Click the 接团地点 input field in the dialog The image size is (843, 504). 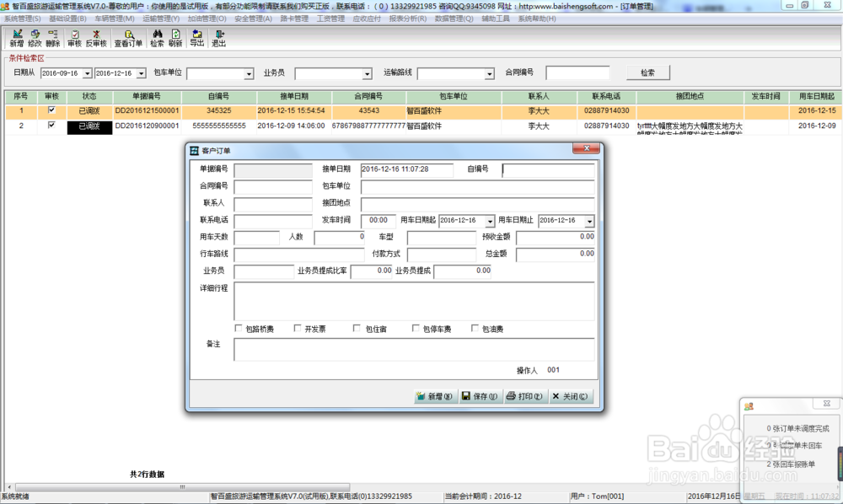[x=477, y=204]
